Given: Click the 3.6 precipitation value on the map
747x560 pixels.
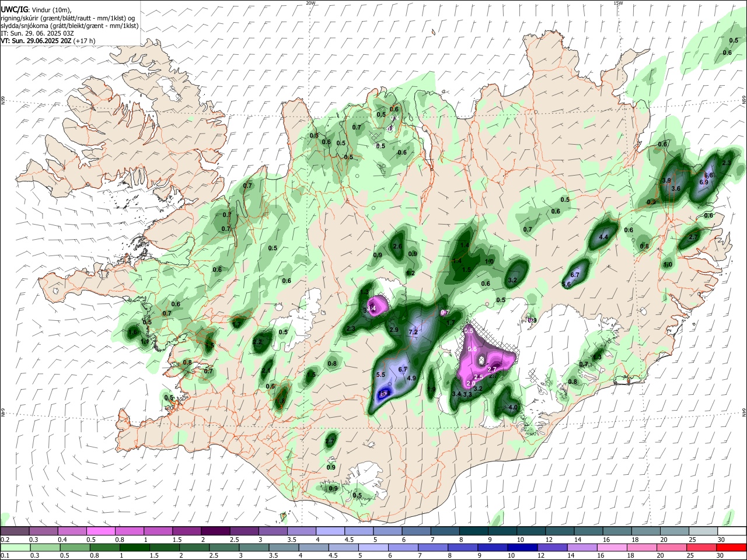Looking at the screenshot, I should (x=676, y=188).
